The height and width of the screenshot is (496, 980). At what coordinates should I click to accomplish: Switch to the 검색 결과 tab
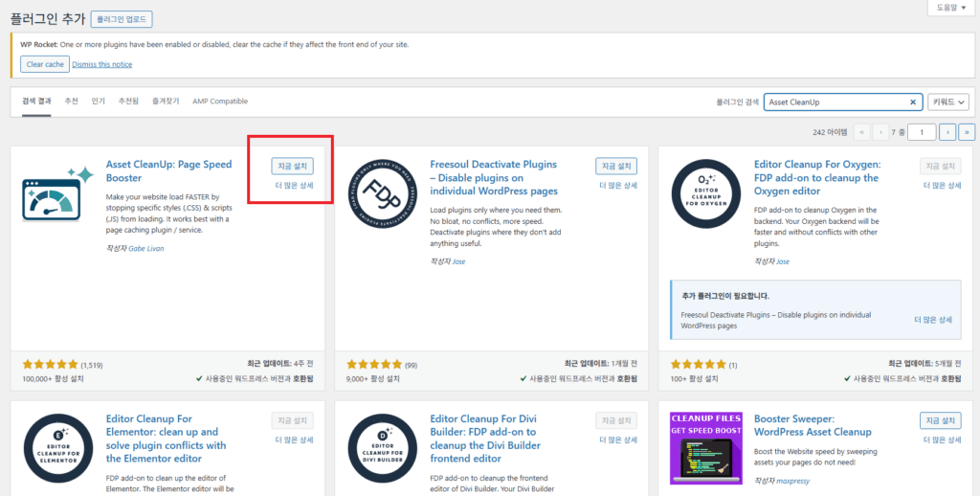click(37, 101)
